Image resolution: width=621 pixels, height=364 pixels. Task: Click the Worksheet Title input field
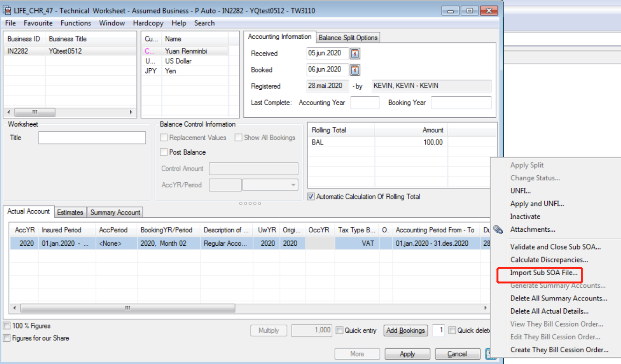point(92,138)
